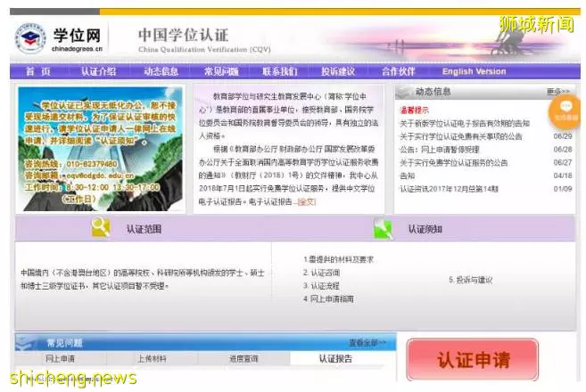Screen dimensions: 586x392
Task: Switch to the English Version
Action: pos(474,71)
